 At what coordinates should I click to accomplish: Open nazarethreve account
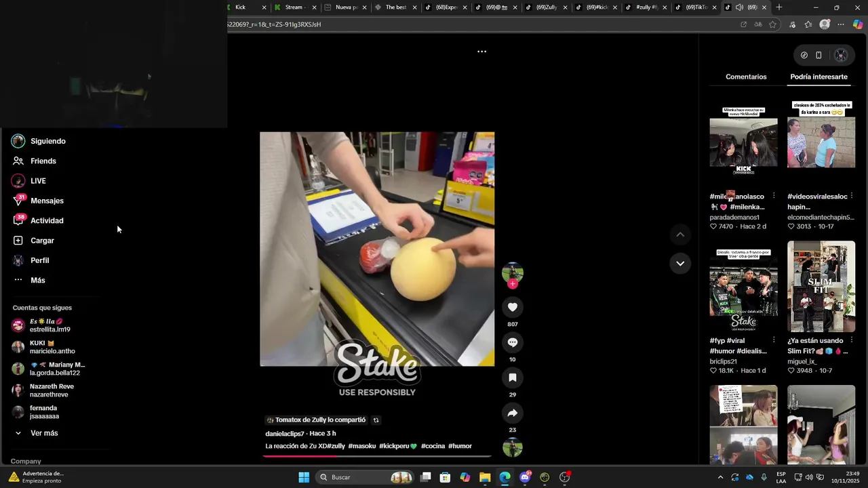[x=43, y=390]
